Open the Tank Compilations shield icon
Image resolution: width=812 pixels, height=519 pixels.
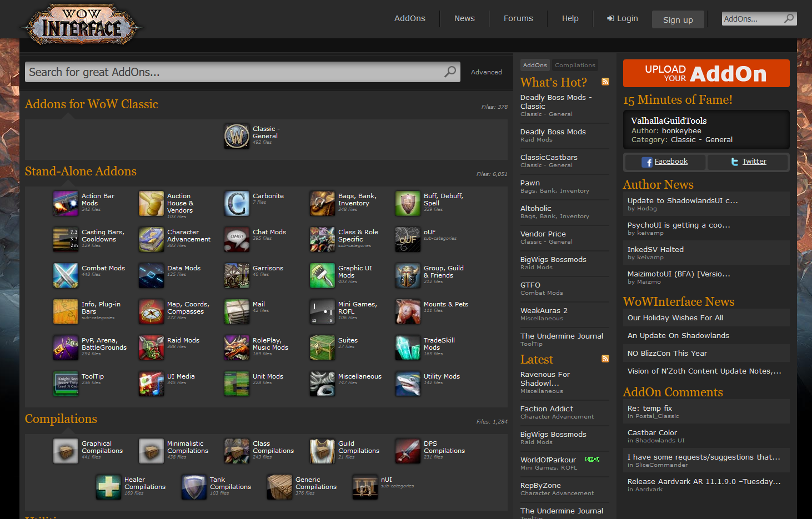pyautogui.click(x=194, y=487)
